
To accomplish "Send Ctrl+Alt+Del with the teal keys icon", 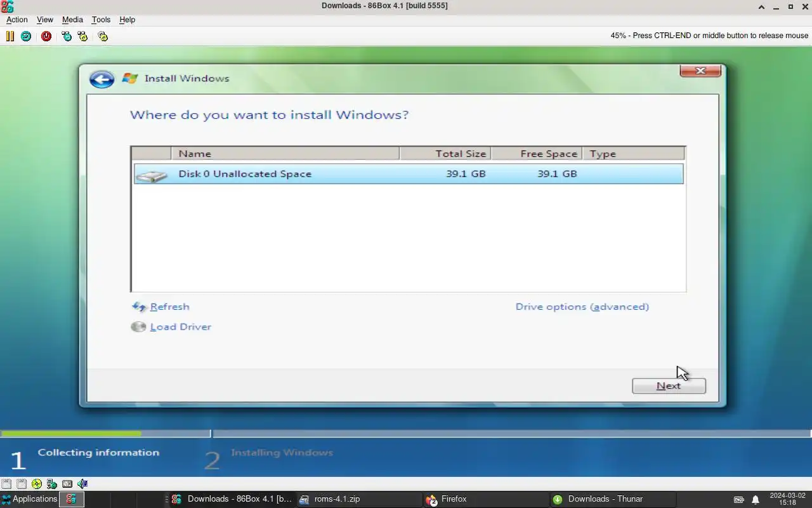I will pos(67,36).
